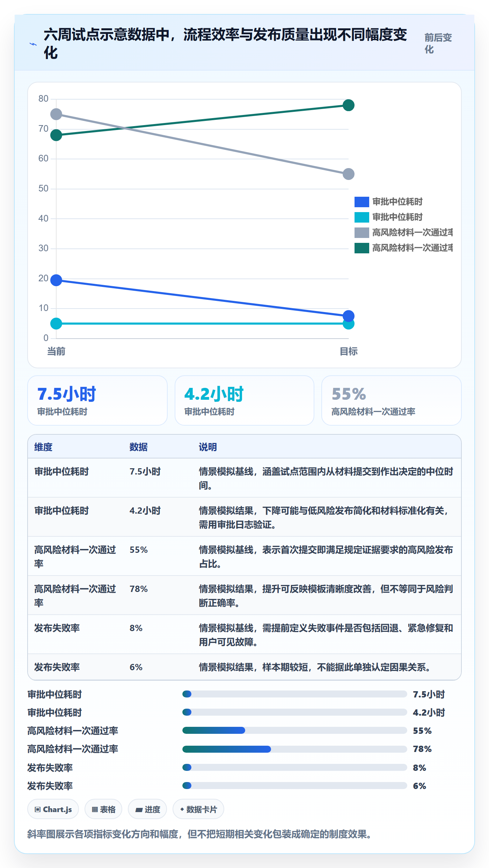489x868 pixels.
Task: Select the 78% cell in the table
Action: click(139, 589)
